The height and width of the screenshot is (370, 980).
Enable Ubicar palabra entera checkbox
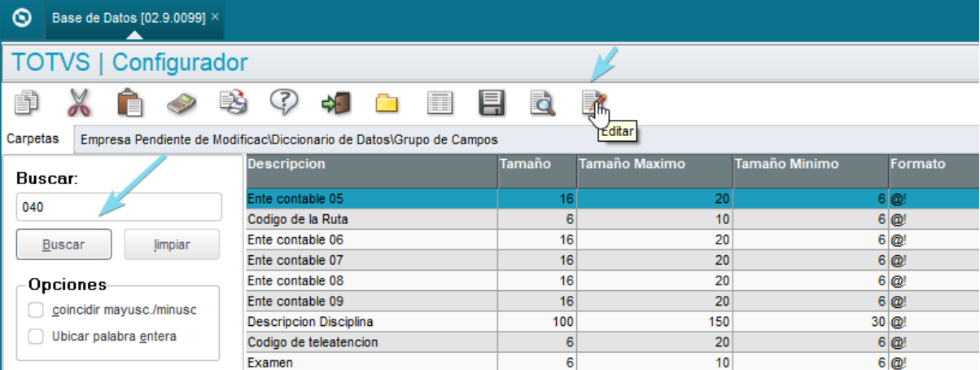pos(35,336)
